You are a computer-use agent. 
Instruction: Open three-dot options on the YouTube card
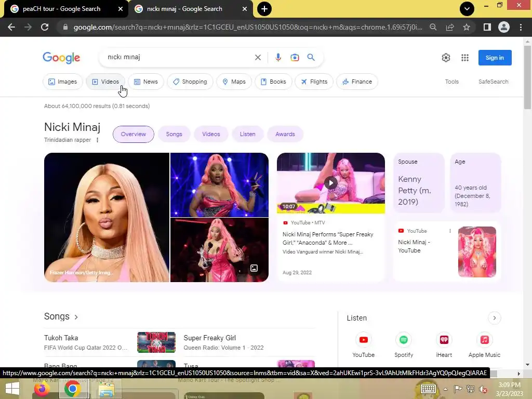pos(450,231)
